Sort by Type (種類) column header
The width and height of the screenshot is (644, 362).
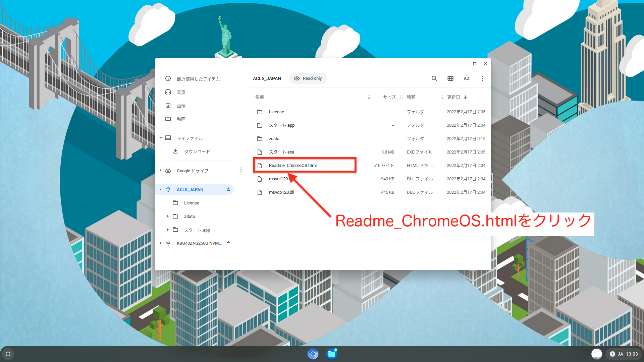[x=411, y=97]
